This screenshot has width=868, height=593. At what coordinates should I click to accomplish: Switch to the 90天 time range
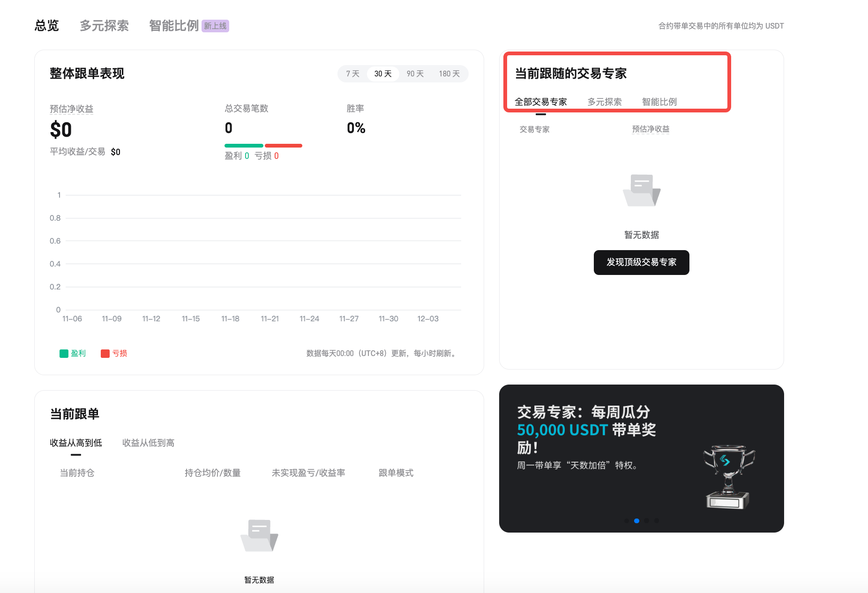coord(414,74)
